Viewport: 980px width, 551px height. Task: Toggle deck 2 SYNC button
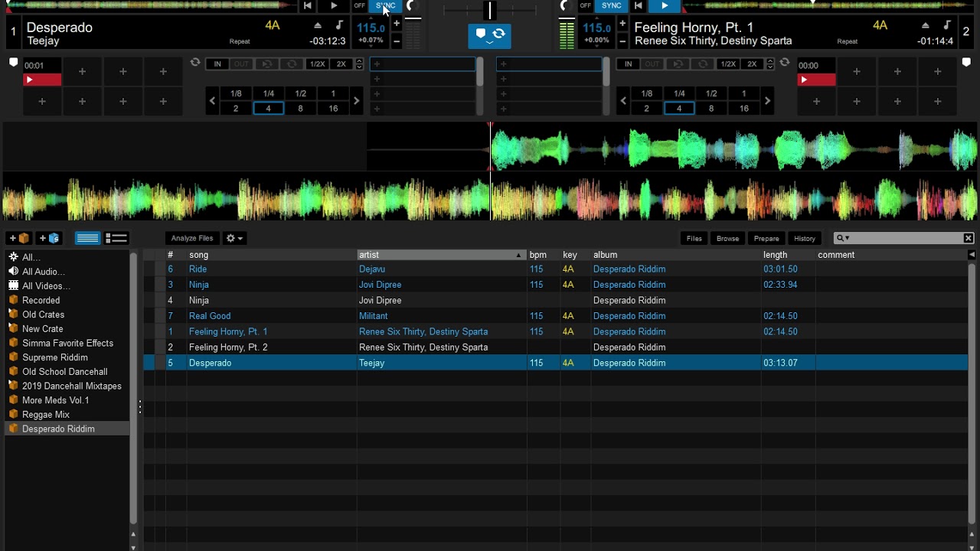pyautogui.click(x=612, y=5)
